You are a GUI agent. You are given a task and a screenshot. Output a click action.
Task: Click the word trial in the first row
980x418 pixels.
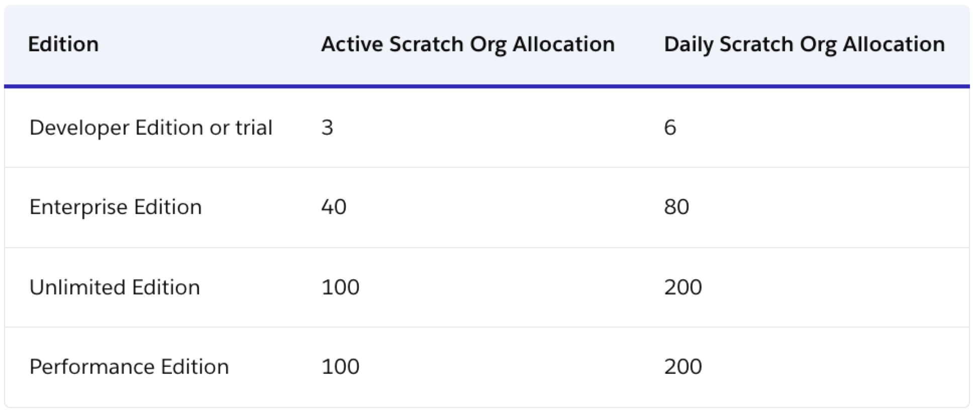[x=254, y=128]
